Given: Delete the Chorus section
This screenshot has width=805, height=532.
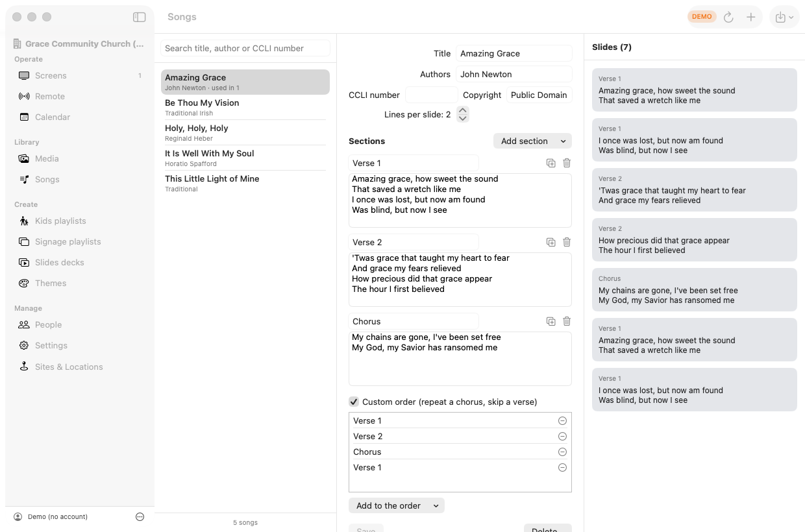Looking at the screenshot, I should [567, 321].
